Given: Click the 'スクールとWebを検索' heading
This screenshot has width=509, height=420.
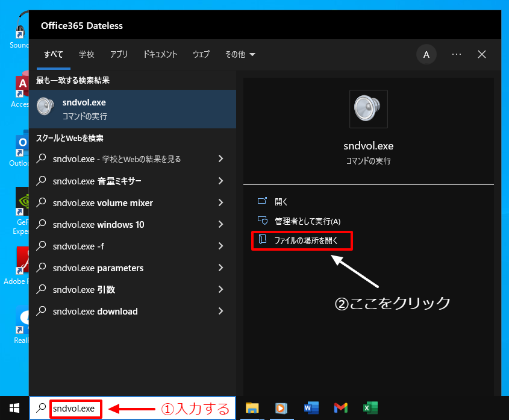Looking at the screenshot, I should click(x=69, y=138).
